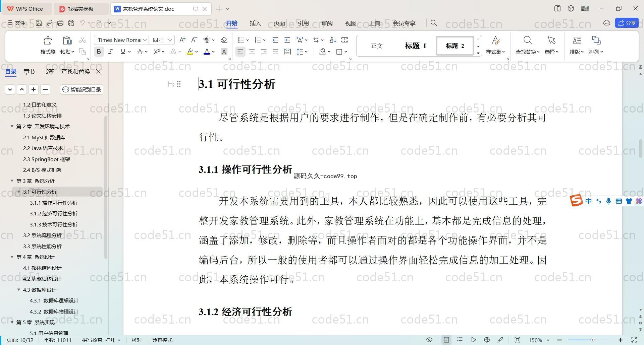Apply 标题 1 style
The height and width of the screenshot is (345, 644).
point(416,46)
